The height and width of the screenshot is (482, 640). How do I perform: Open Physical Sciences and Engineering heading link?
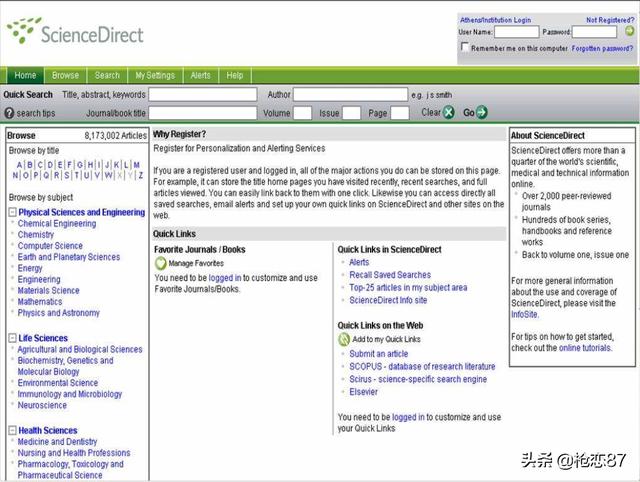point(82,212)
